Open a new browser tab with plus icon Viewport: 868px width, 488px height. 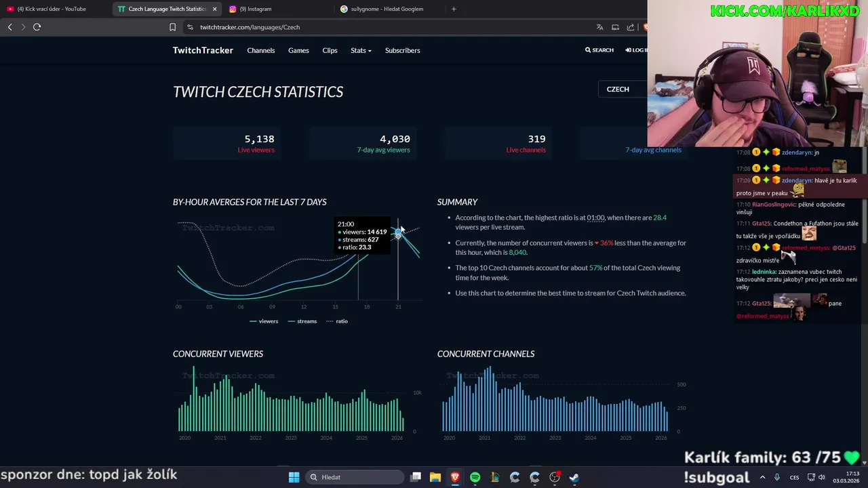pyautogui.click(x=454, y=9)
